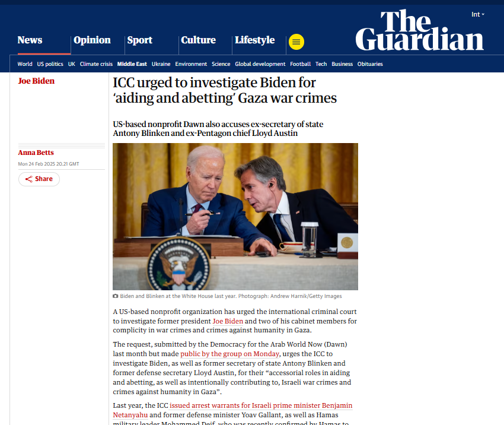
Task: Open the Opinion section tab
Action: (92, 40)
